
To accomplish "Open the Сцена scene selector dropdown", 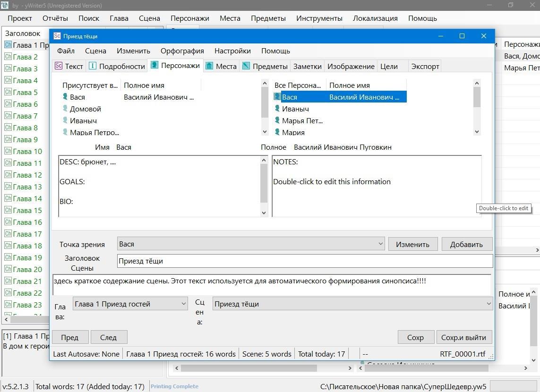I will pyautogui.click(x=488, y=304).
